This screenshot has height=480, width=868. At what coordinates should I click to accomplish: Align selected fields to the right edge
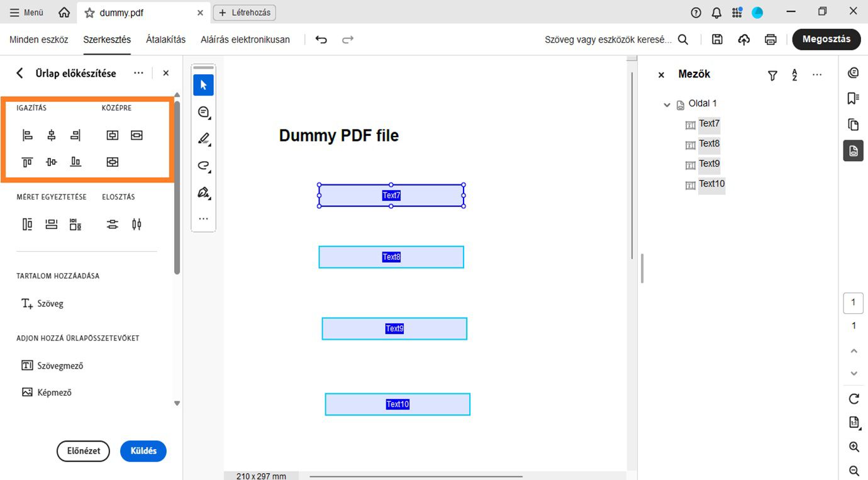click(x=75, y=135)
